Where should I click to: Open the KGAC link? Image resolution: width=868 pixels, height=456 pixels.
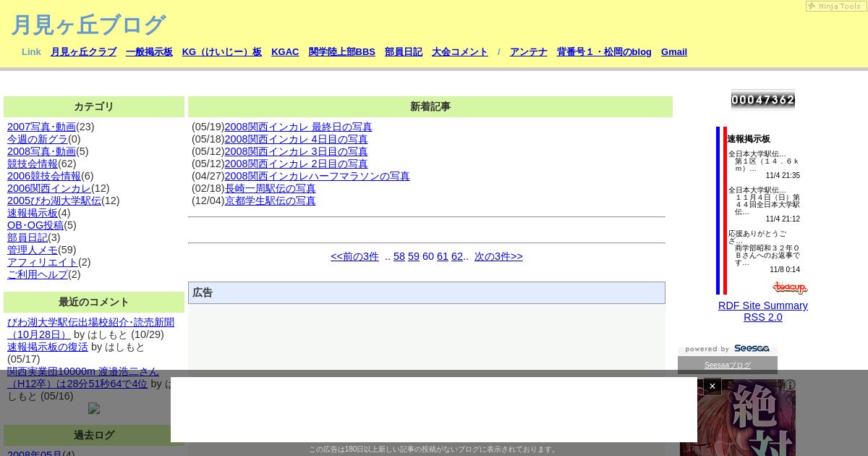285,52
